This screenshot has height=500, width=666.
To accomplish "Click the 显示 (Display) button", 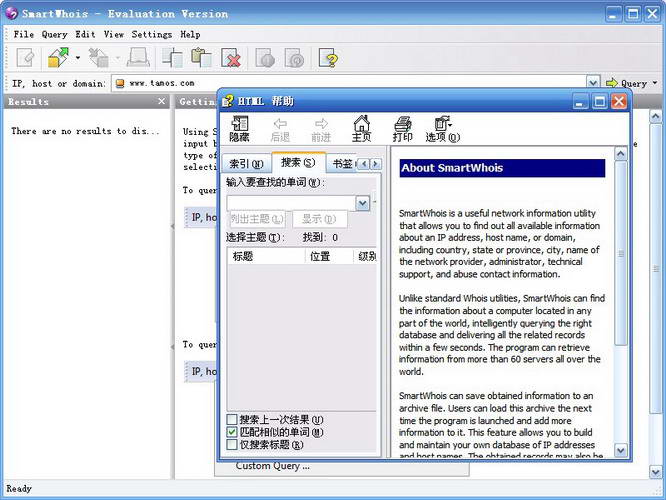I will pyautogui.click(x=319, y=219).
